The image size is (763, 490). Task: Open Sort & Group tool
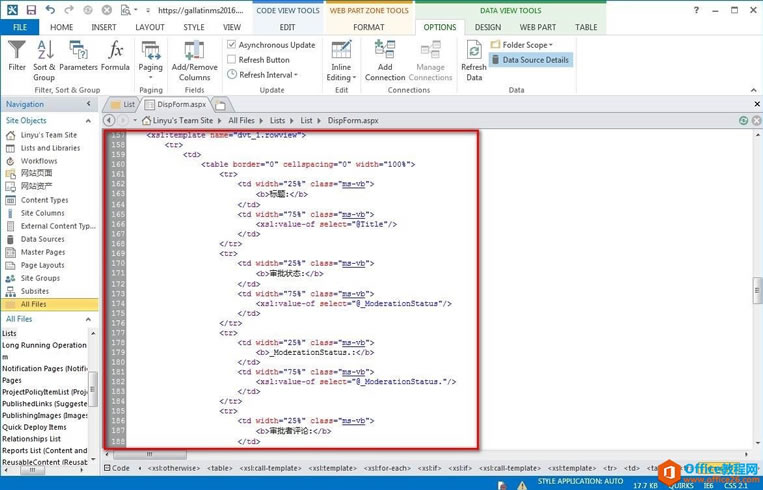coord(44,60)
